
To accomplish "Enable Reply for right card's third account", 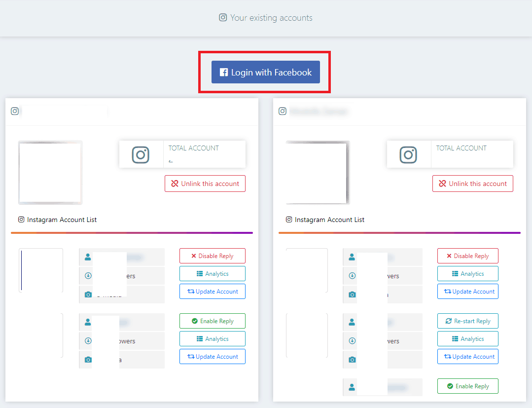I will [x=468, y=386].
